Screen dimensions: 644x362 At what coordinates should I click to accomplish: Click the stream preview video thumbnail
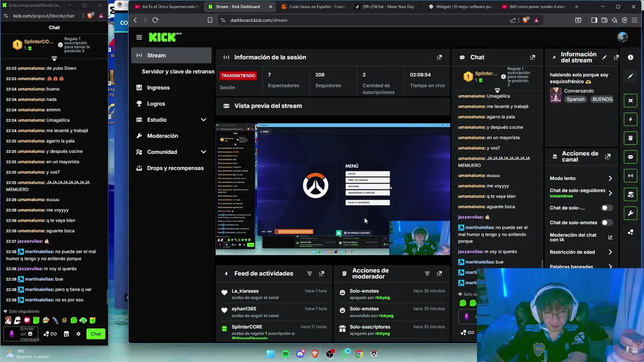pos(333,189)
